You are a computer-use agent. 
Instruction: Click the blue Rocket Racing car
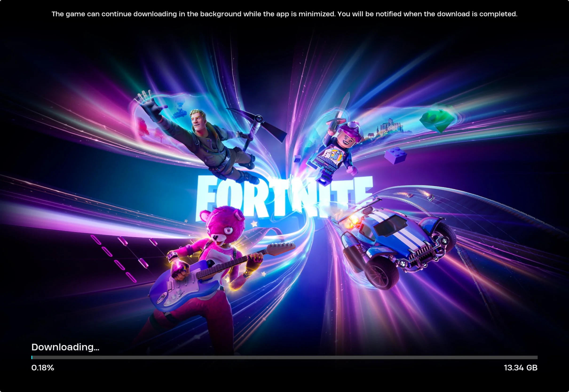click(398, 241)
